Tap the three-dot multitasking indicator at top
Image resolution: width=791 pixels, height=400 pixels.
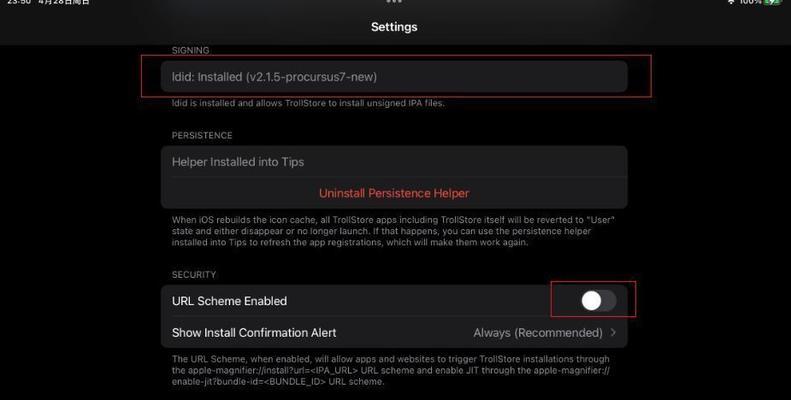click(394, 2)
